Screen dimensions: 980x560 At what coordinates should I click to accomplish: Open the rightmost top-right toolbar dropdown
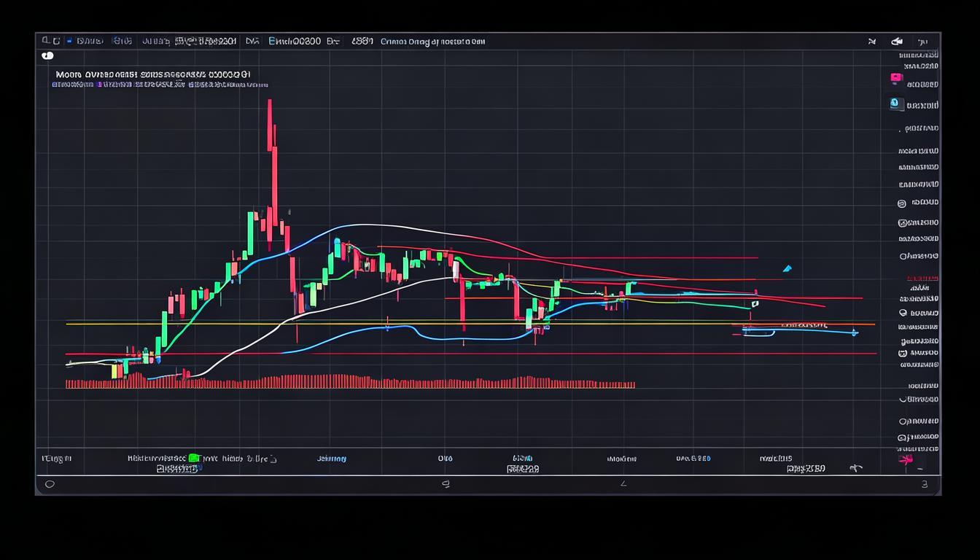(x=923, y=42)
